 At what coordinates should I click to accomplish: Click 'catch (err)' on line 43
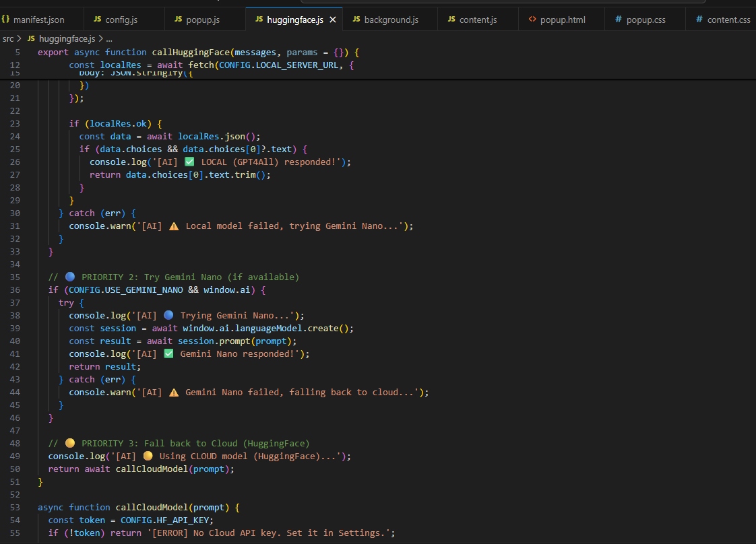97,380
